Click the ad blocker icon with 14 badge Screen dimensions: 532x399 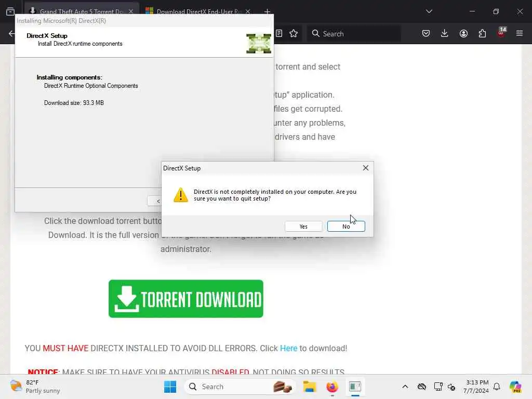(501, 32)
